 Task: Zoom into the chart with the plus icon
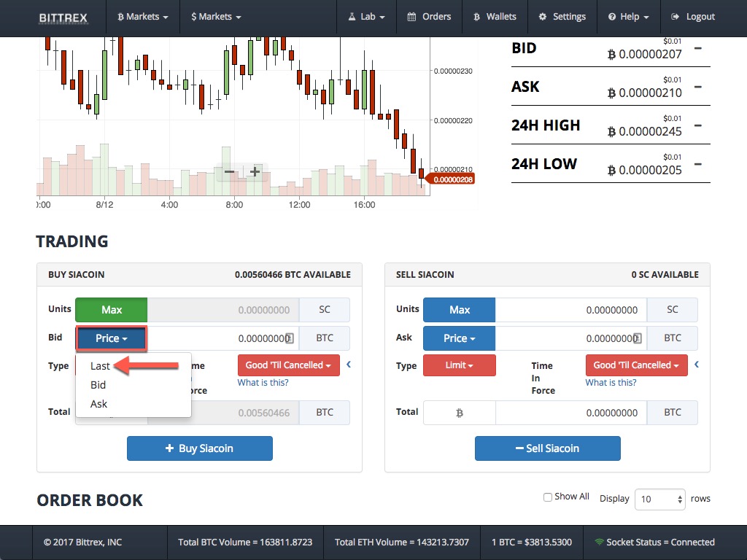[x=255, y=172]
